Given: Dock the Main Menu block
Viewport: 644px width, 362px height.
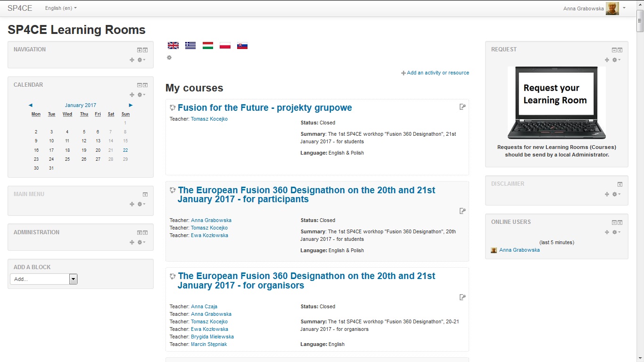Looking at the screenshot, I should pyautogui.click(x=146, y=195).
